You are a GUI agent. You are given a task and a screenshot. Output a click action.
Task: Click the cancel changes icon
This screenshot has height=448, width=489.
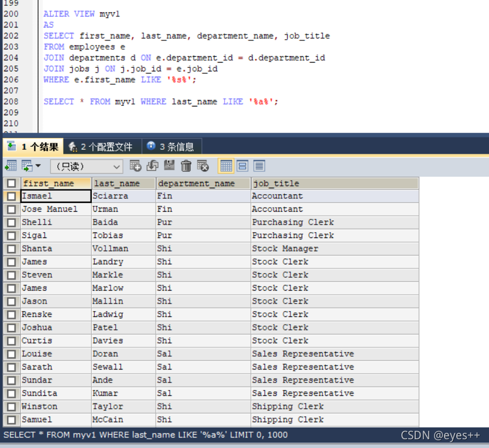coord(203,166)
